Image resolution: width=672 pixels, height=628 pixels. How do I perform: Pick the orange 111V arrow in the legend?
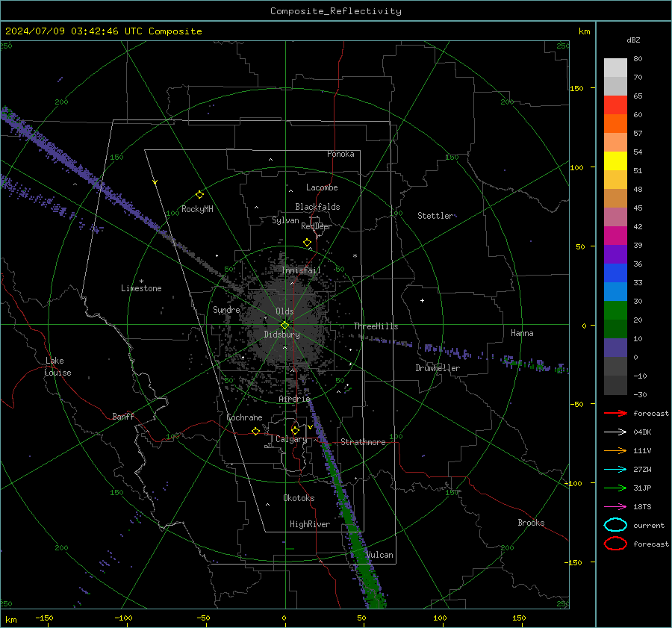coord(615,450)
